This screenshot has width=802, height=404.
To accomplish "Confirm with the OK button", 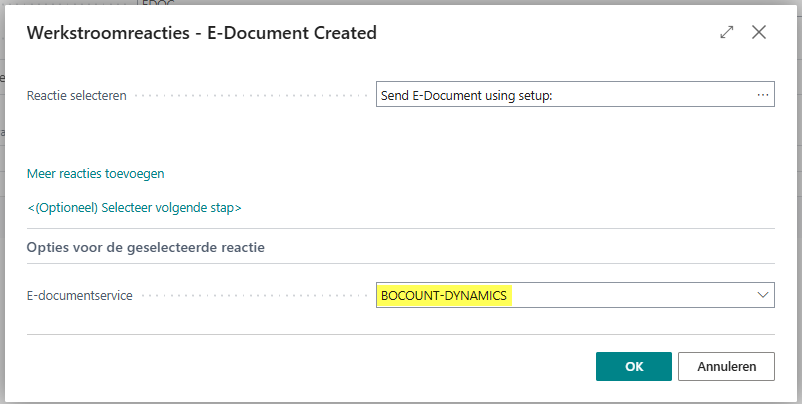I will pyautogui.click(x=634, y=366).
